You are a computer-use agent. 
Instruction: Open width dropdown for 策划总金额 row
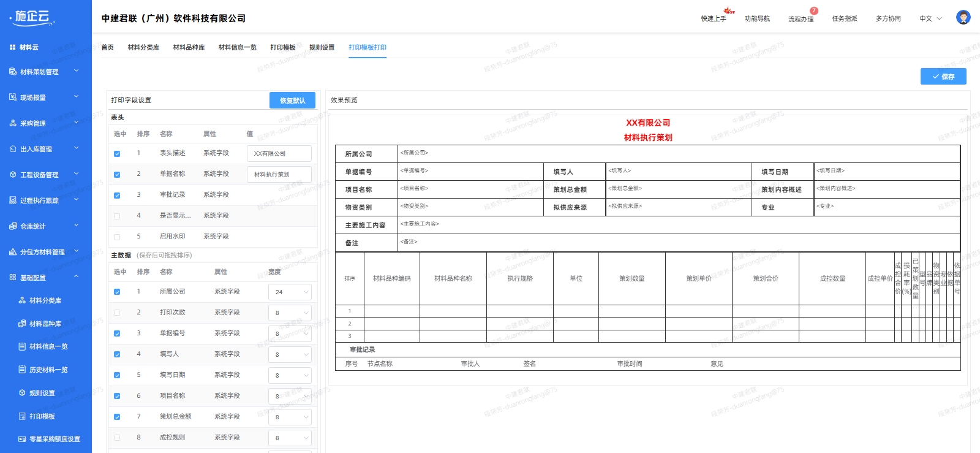pos(290,417)
